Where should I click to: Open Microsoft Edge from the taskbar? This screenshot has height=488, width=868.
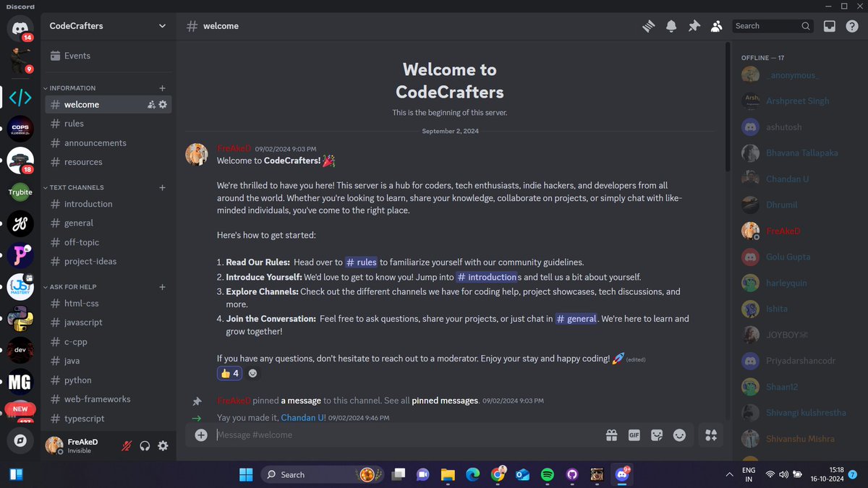click(472, 475)
